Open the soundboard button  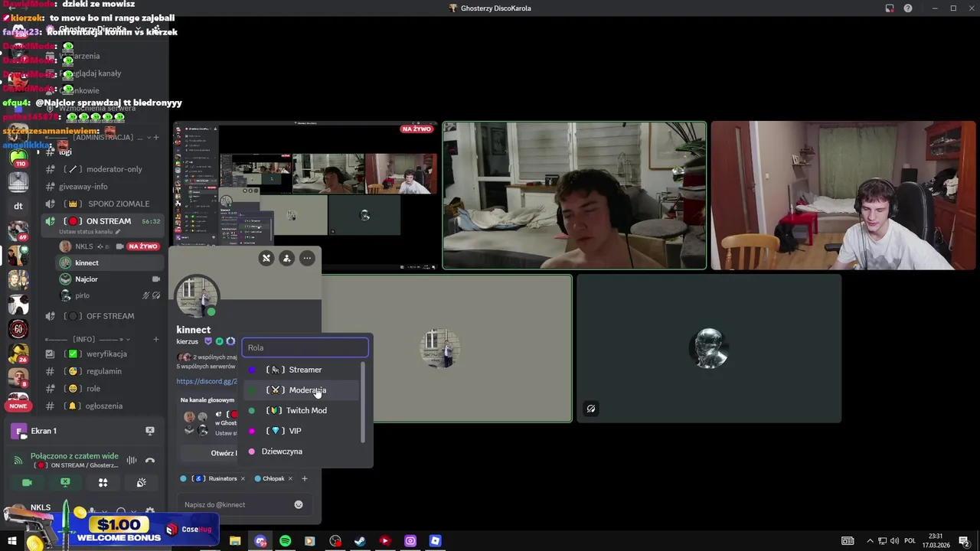click(141, 482)
